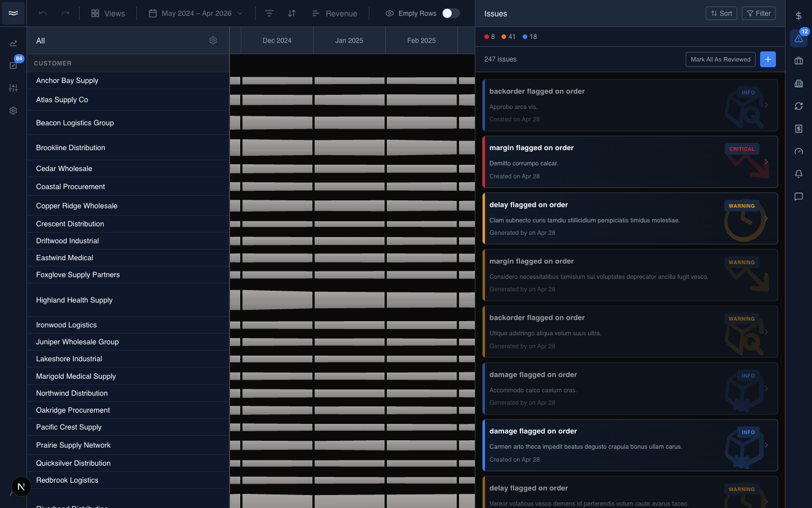The image size is (812, 508).
Task: Click the redo arrow icon
Action: pos(65,14)
